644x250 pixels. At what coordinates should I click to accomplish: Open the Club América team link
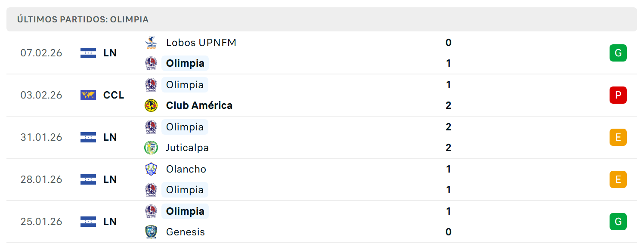199,105
